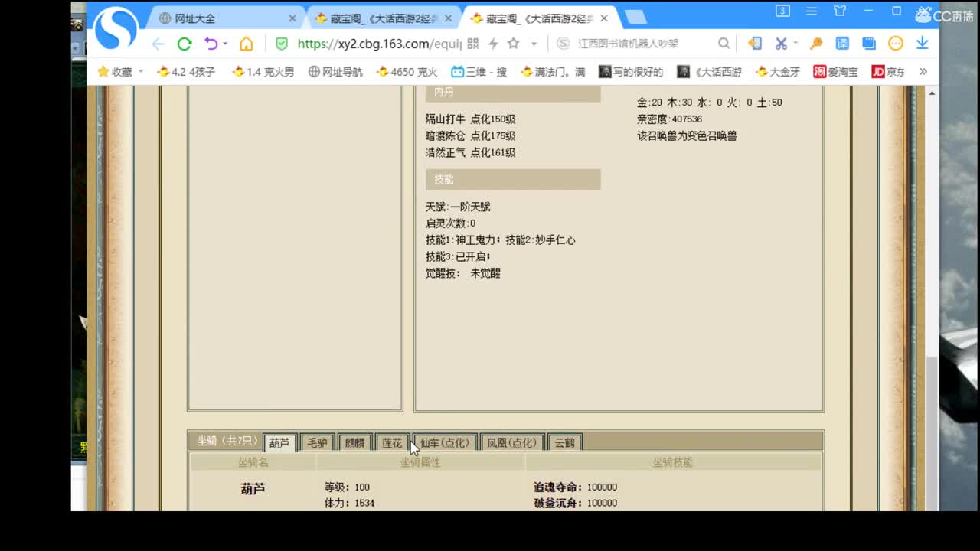Open the 4.2 4孩子 bookmark

pyautogui.click(x=186, y=72)
